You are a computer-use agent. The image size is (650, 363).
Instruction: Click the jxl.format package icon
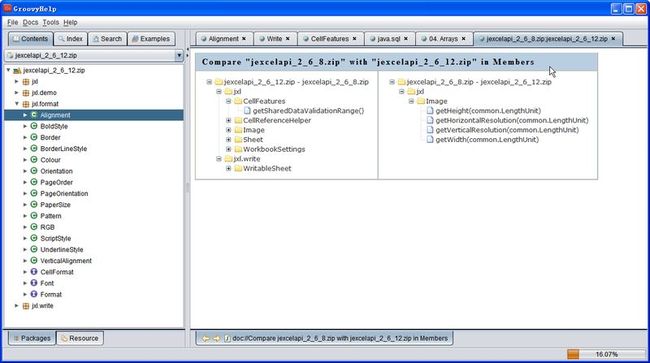click(26, 104)
